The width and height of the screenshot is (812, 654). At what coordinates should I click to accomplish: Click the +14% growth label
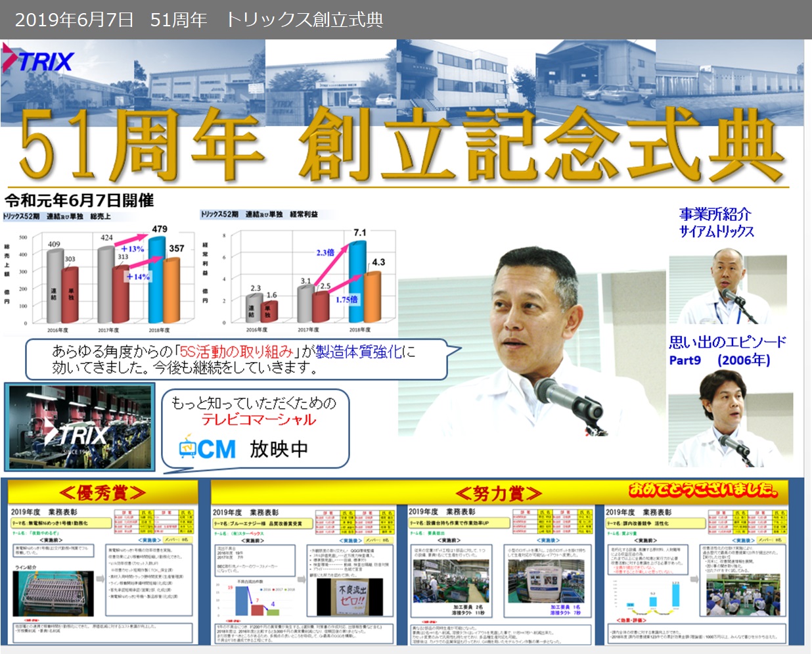(x=138, y=277)
